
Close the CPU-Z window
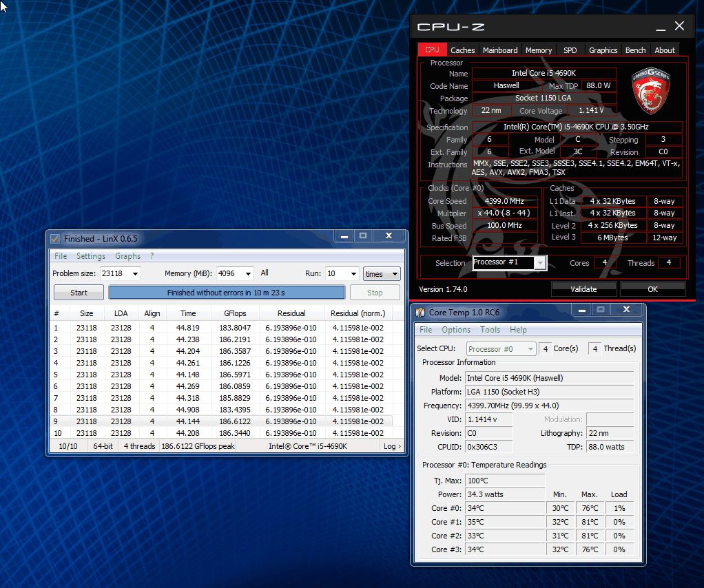(680, 26)
